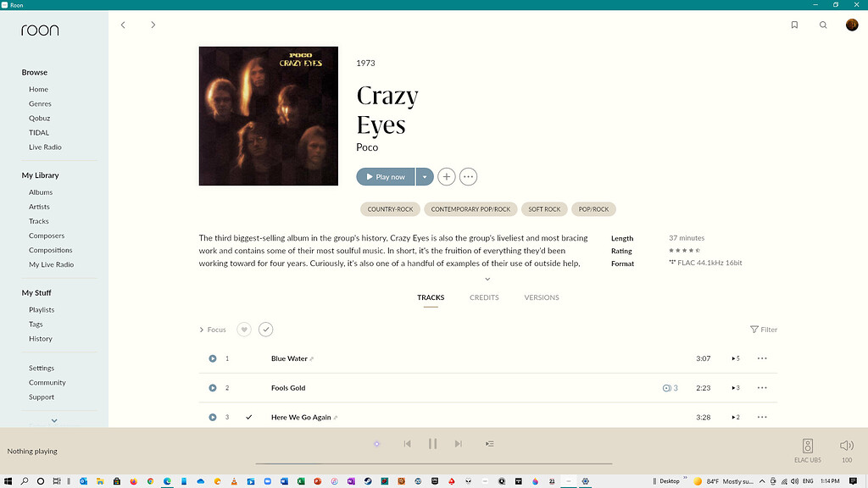Open Home in the sidebar
868x488 pixels.
coord(39,89)
